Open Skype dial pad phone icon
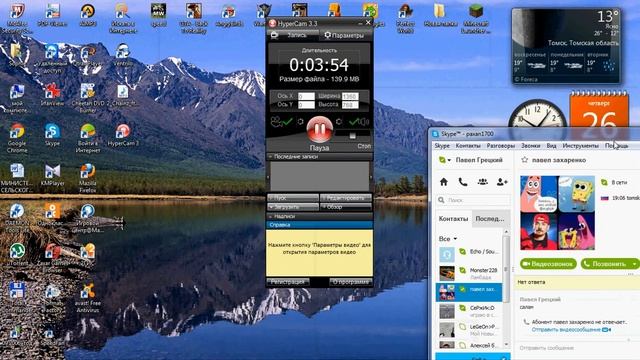640x360 pixels. point(463,182)
